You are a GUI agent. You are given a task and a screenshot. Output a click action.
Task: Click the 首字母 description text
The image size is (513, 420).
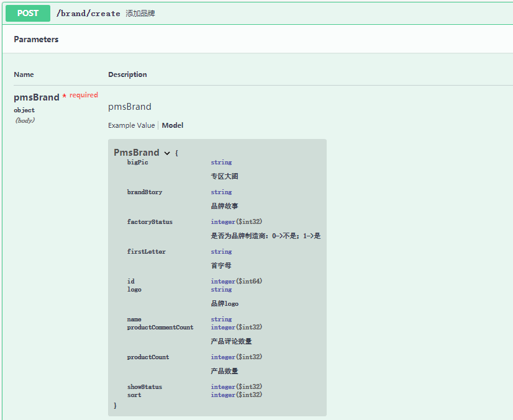(x=221, y=266)
